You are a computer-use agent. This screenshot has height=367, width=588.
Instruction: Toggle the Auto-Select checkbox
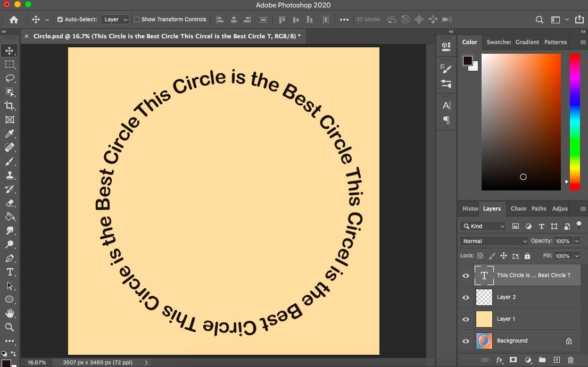coord(60,20)
